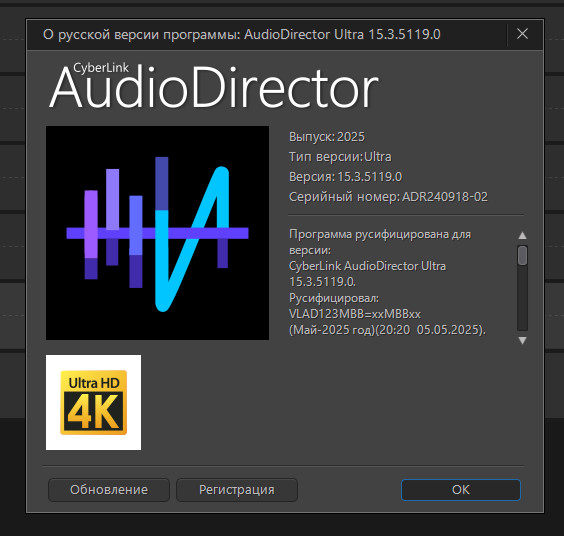564x536 pixels.
Task: Click the (Май-2025 год) date line
Action: [x=387, y=330]
